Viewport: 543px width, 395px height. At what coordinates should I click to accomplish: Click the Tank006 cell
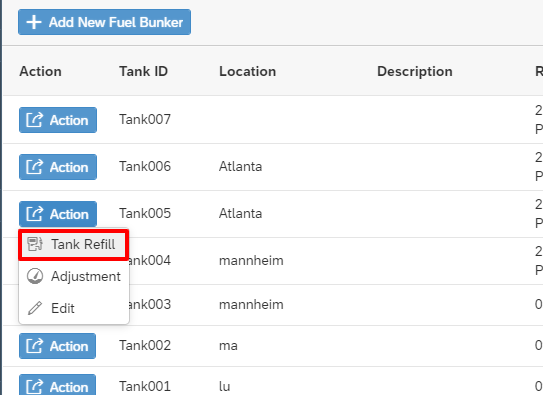(145, 167)
